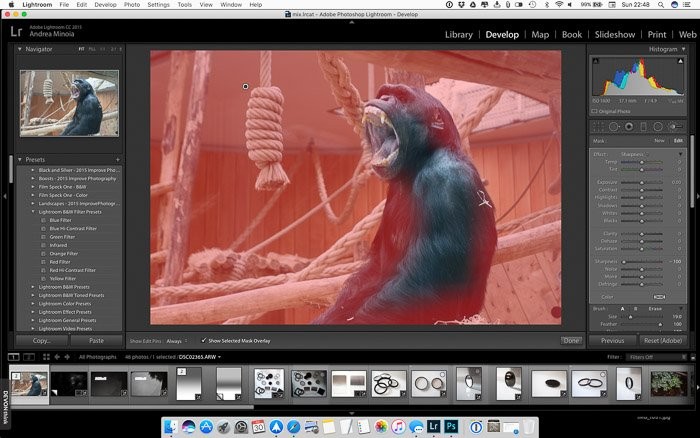
Task: Hide right panel with edge arrow
Action: (697, 196)
